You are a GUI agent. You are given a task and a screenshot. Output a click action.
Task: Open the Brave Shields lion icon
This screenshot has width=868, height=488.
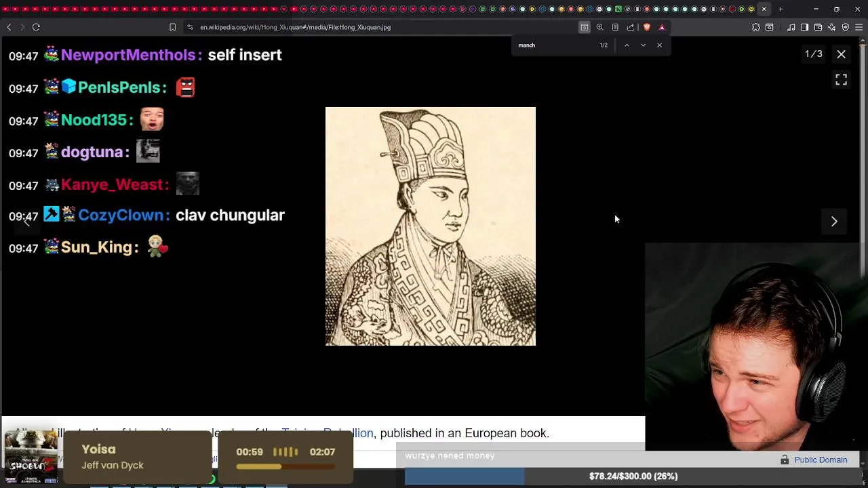(646, 27)
